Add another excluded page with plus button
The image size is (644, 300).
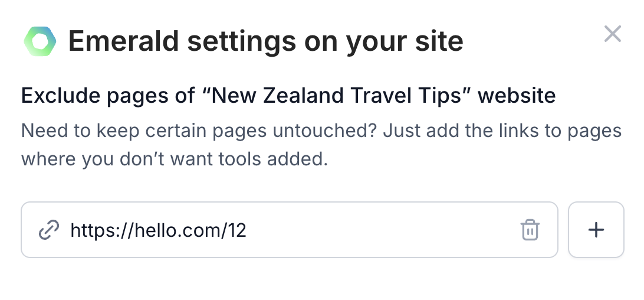[596, 230]
